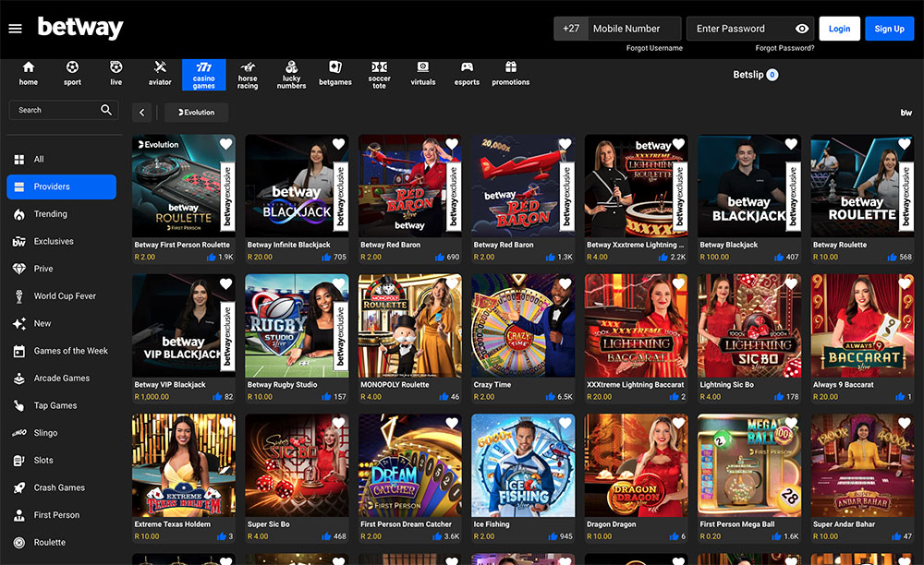Favorite Betway VIP Blackjack heart

tap(225, 283)
